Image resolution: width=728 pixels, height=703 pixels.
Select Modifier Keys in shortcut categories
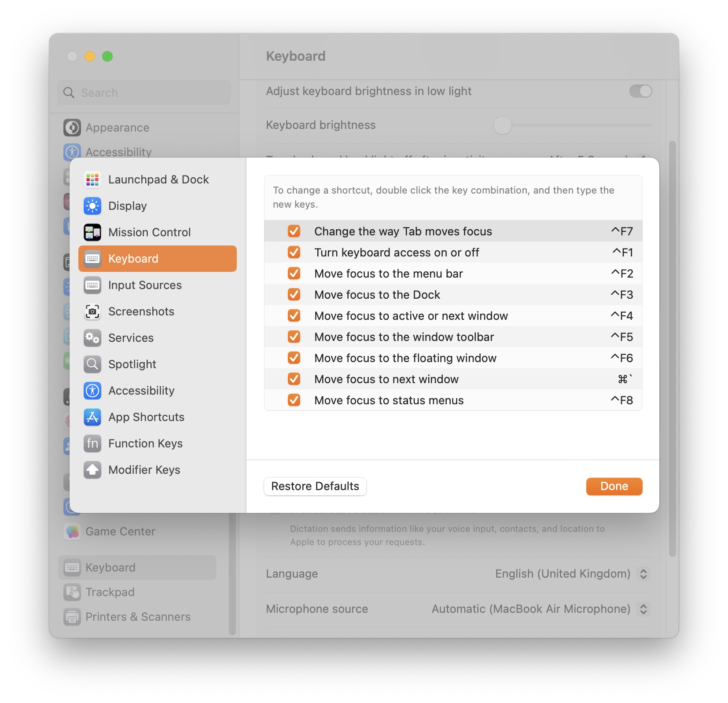click(144, 470)
